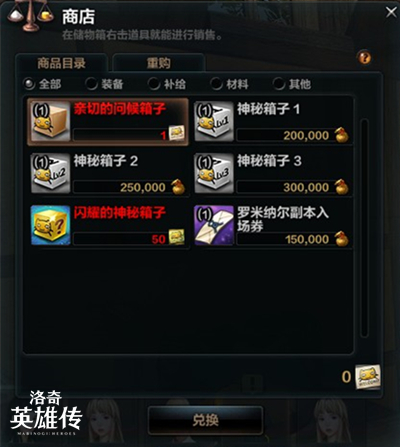
Task: Select the 罗米纳尔副本入场券 envelope icon
Action: [214, 225]
